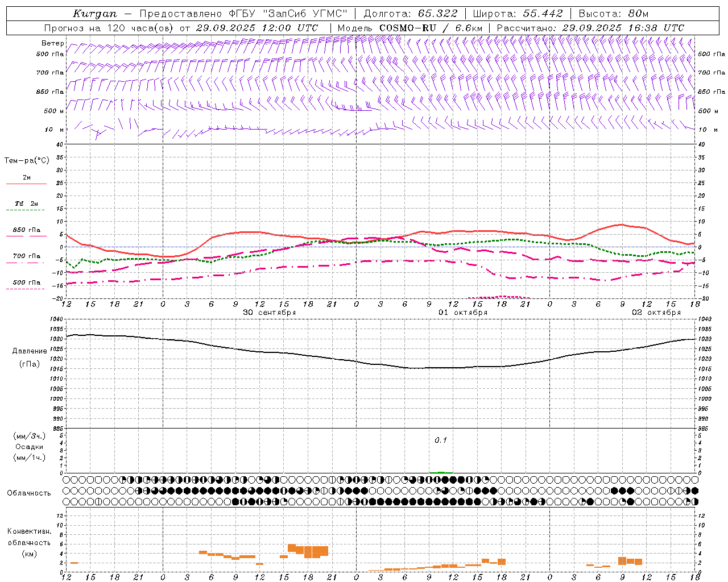Click the Конвективн. label
728x582 pixels.
click(29, 531)
